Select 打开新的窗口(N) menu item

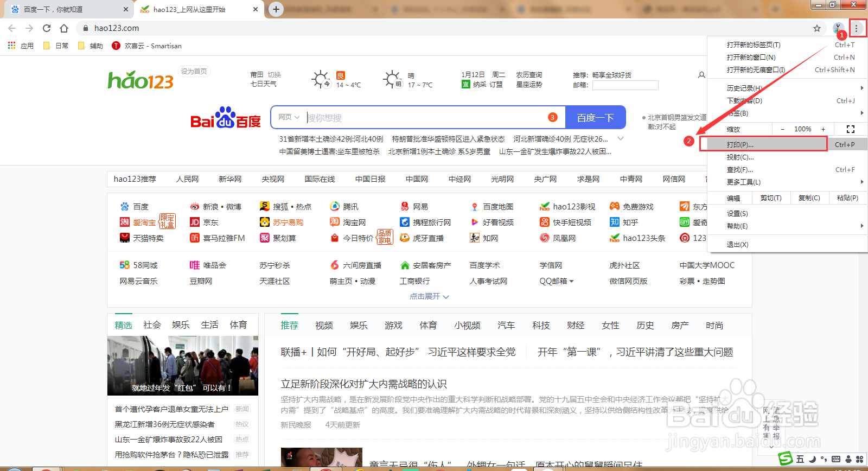click(x=787, y=58)
